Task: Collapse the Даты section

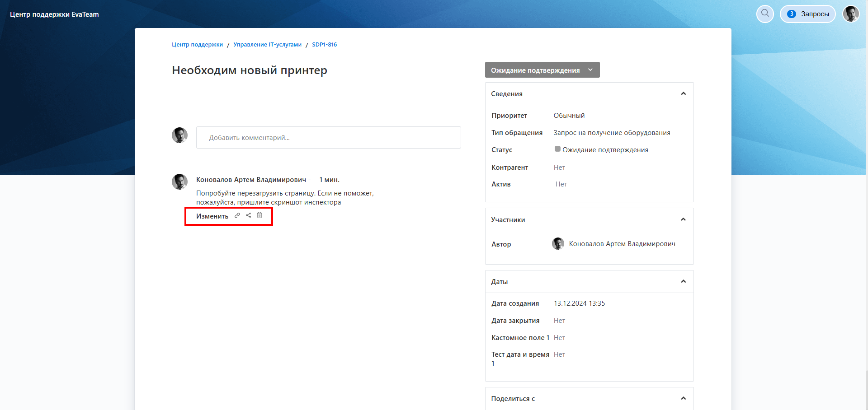Action: click(x=683, y=281)
